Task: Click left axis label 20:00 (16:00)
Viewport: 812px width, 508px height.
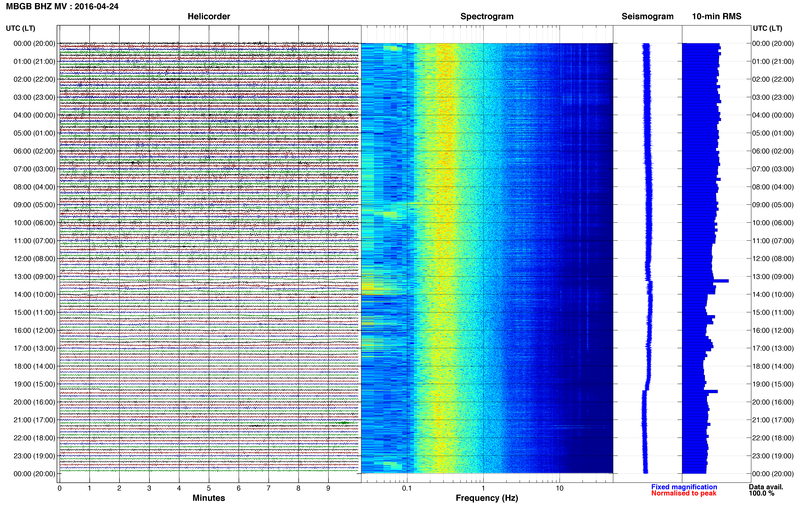Action: click(34, 402)
